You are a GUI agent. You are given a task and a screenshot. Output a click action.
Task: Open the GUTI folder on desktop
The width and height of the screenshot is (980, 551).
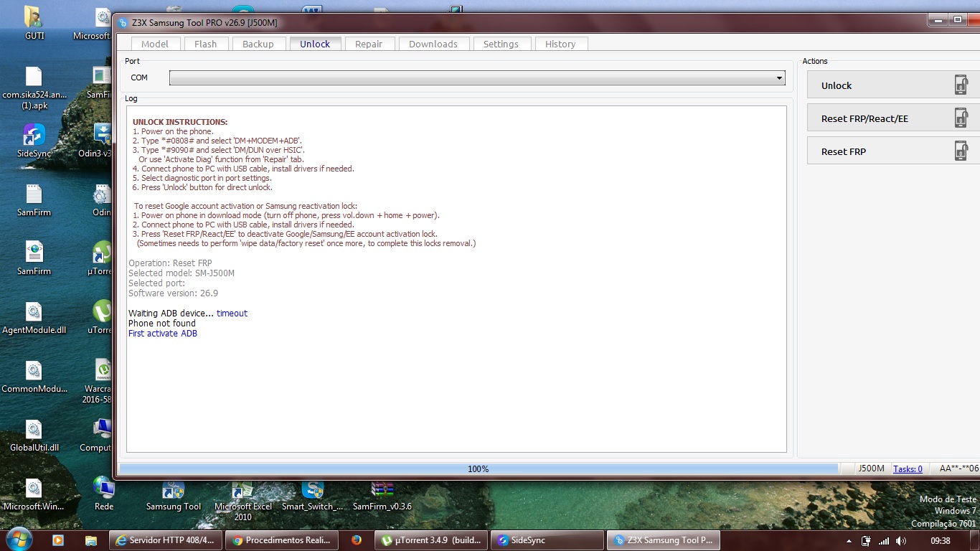point(34,22)
